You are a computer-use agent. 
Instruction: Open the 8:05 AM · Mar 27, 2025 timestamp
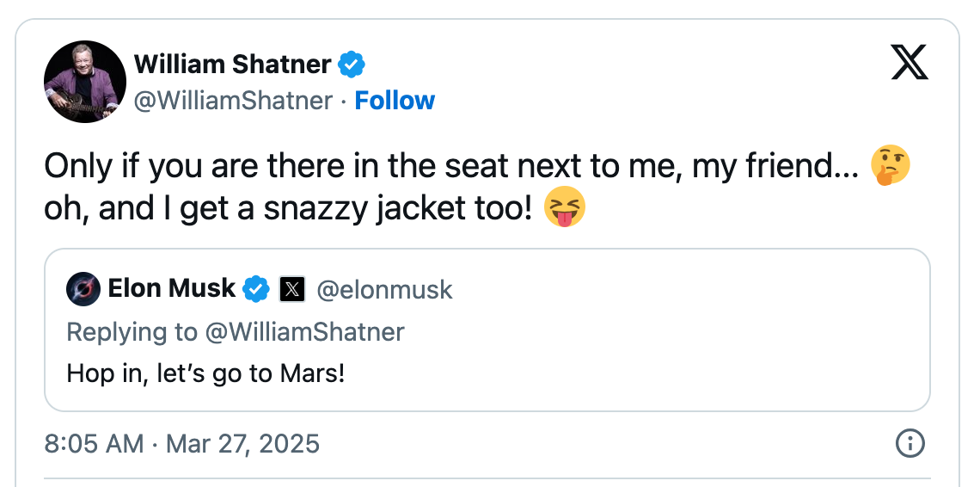(181, 444)
